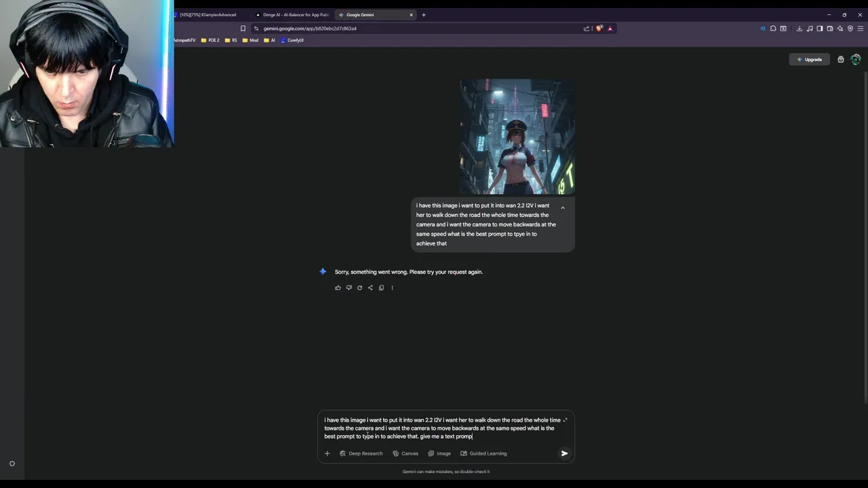This screenshot has width=868, height=488.
Task: Open the media control music icon
Action: point(810,28)
